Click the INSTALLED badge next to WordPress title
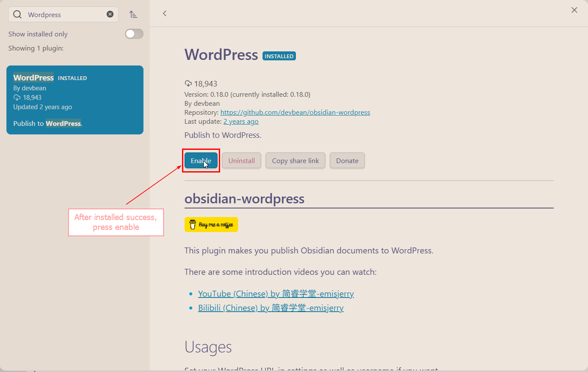The image size is (588, 372). [x=279, y=56]
